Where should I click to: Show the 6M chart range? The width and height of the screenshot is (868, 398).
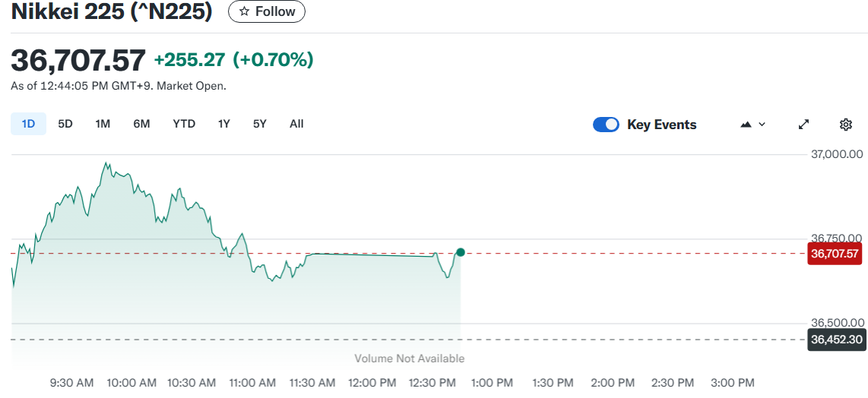coord(141,124)
